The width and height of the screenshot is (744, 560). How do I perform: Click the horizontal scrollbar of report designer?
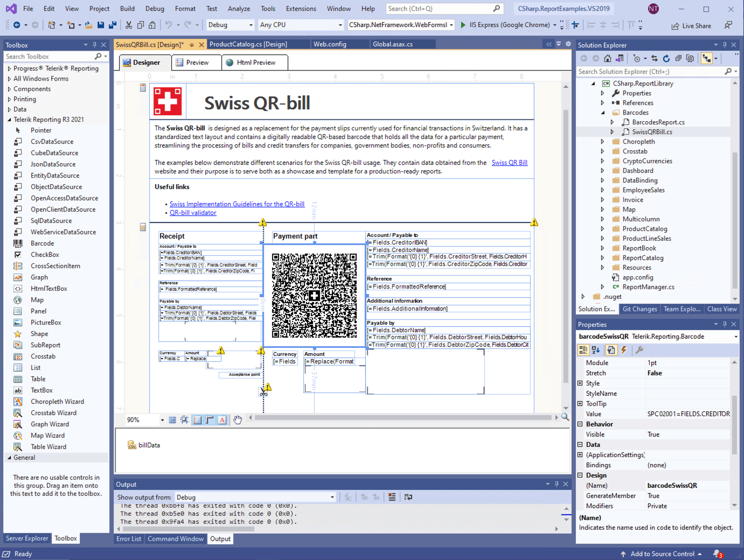403,417
